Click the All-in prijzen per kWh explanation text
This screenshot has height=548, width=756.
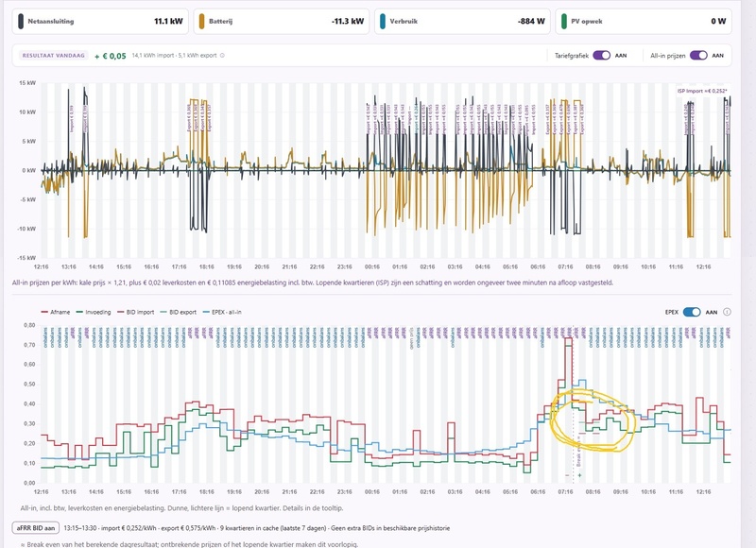pos(313,283)
